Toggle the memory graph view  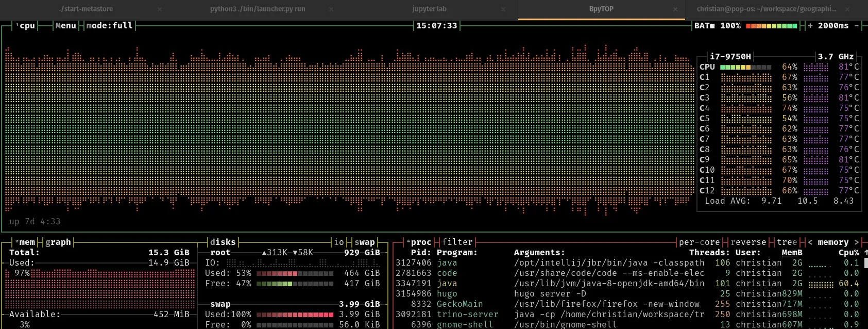pos(58,242)
